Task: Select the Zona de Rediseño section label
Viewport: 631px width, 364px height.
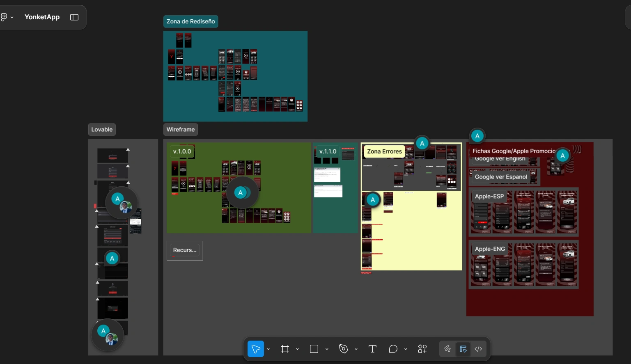Action: (x=190, y=21)
